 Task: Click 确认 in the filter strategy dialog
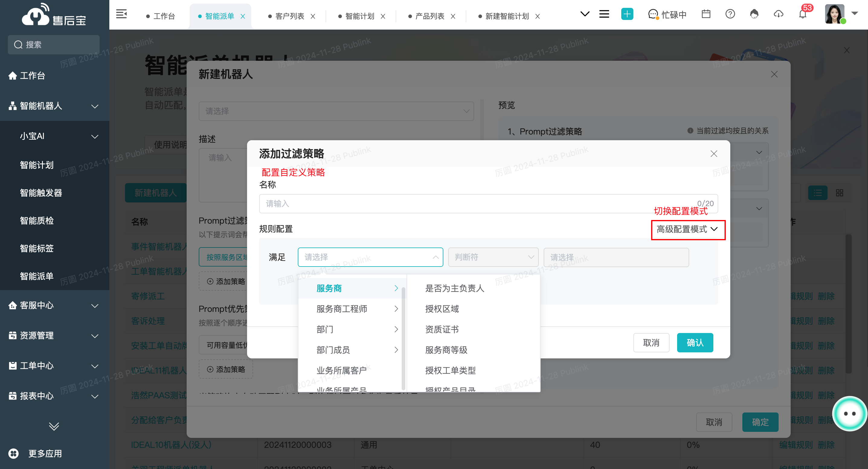[695, 343]
